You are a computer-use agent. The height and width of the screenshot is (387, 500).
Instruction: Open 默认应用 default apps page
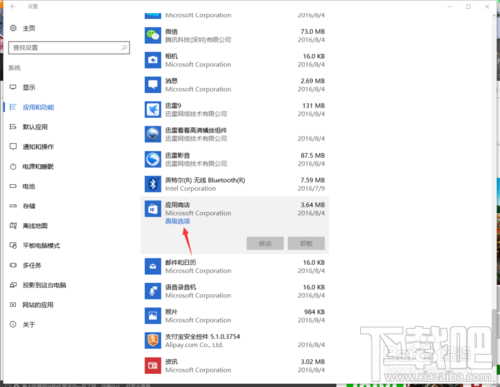(35, 127)
